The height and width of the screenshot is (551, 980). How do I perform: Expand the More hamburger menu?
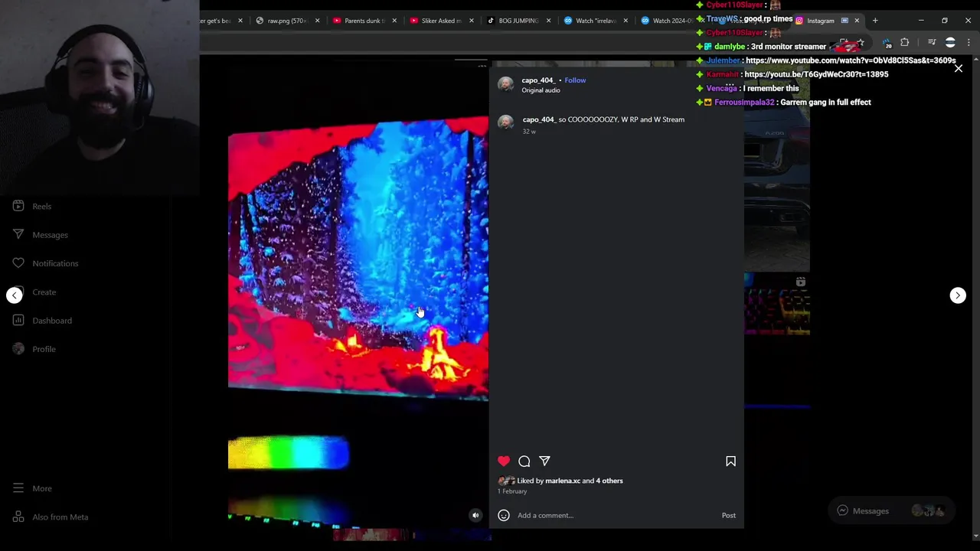(x=32, y=488)
